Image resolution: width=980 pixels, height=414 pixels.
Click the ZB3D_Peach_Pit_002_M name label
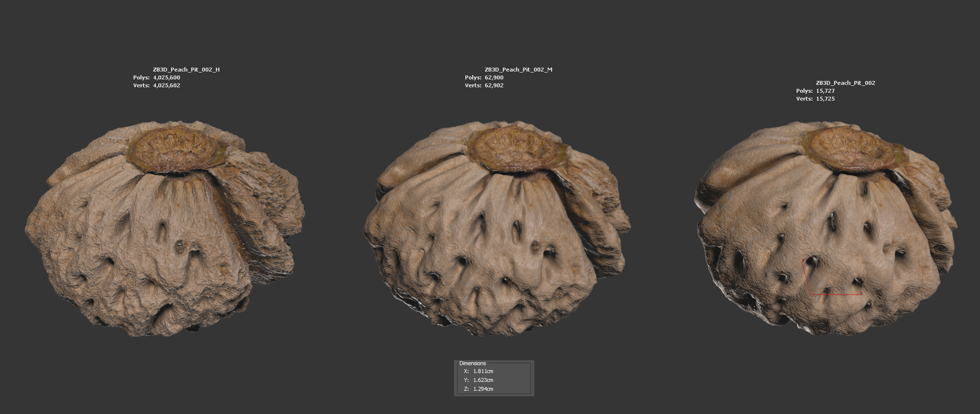518,70
